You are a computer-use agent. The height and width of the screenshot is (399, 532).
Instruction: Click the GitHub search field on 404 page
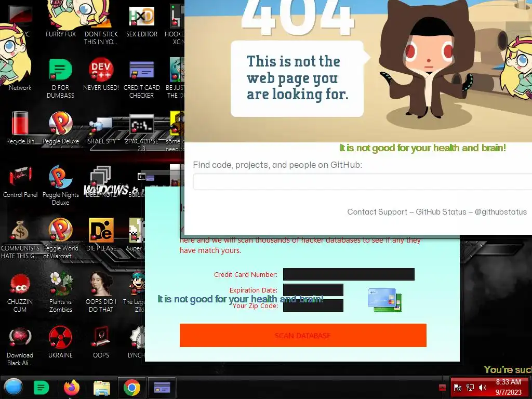[362, 182]
